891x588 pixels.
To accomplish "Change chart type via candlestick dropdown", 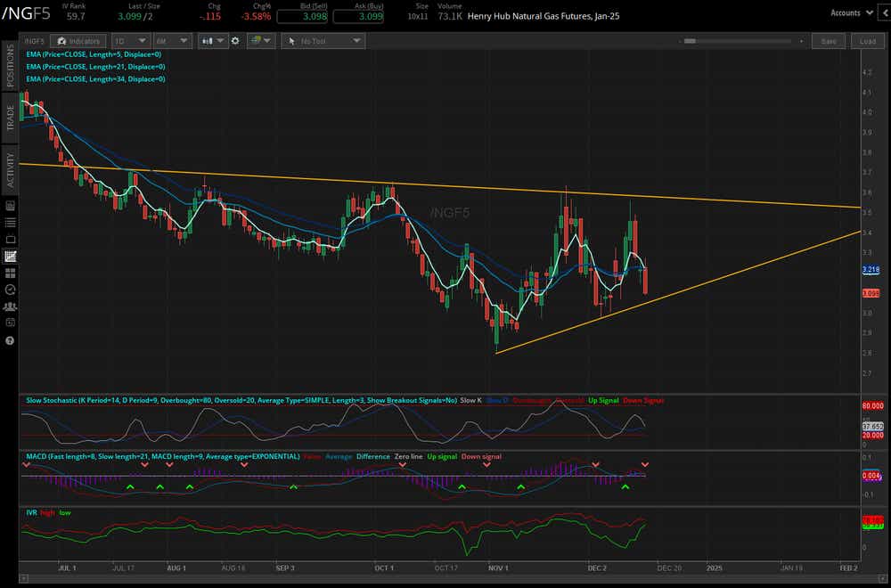I will pos(214,41).
